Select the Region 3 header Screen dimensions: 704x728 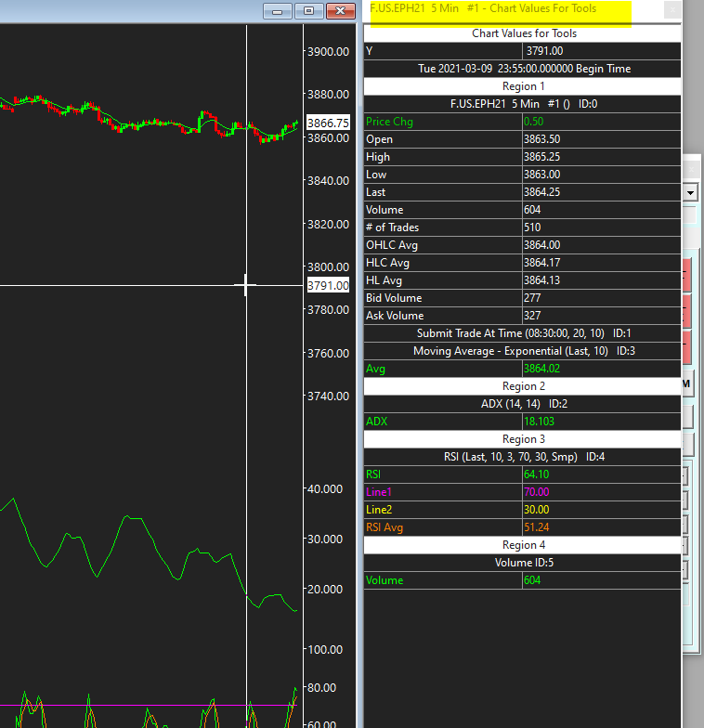click(x=522, y=439)
